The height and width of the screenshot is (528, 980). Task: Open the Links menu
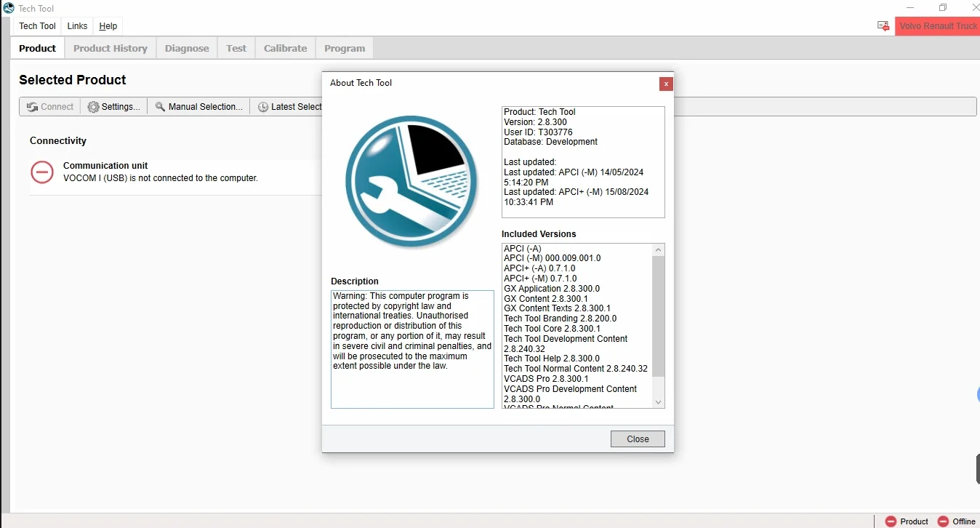pos(77,26)
